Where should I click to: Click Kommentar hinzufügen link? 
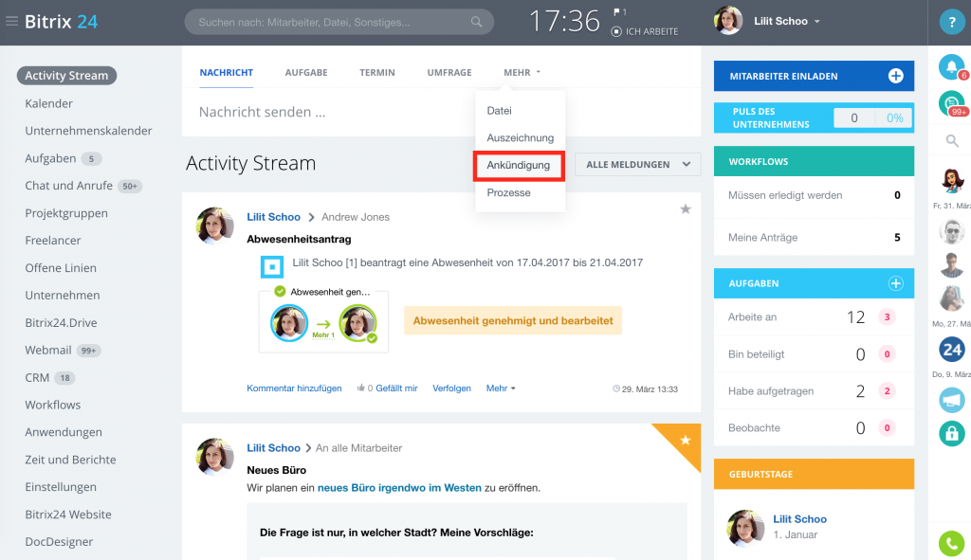[x=294, y=388]
